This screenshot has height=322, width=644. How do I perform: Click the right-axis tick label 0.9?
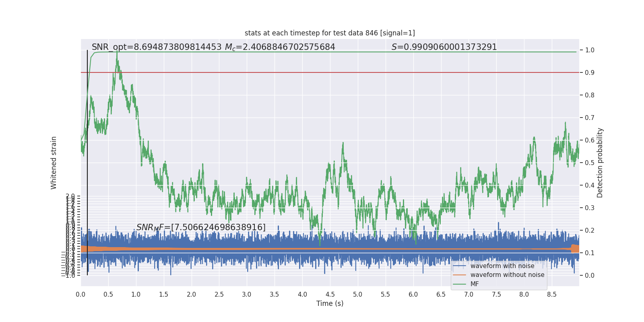click(x=590, y=73)
